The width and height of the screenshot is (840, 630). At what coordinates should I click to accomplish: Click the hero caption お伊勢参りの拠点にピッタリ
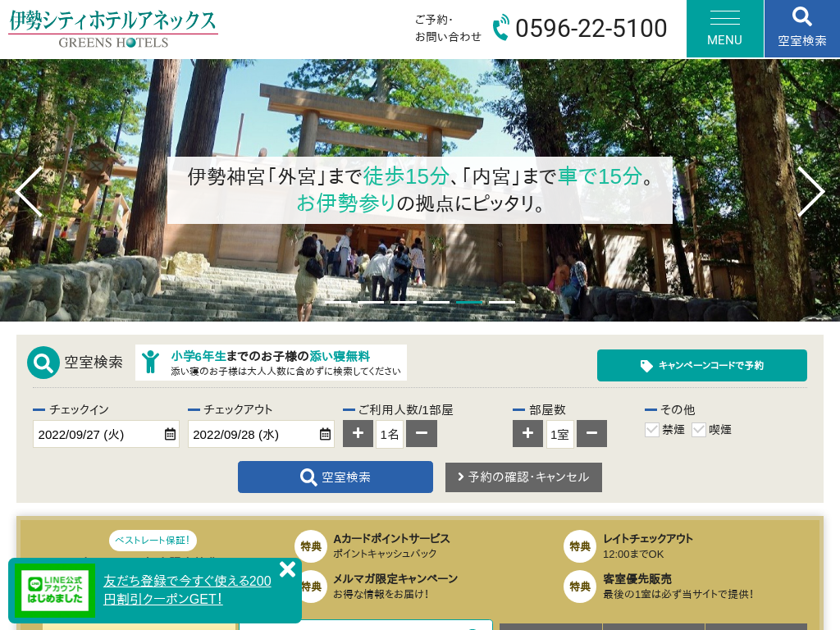pyautogui.click(x=421, y=203)
